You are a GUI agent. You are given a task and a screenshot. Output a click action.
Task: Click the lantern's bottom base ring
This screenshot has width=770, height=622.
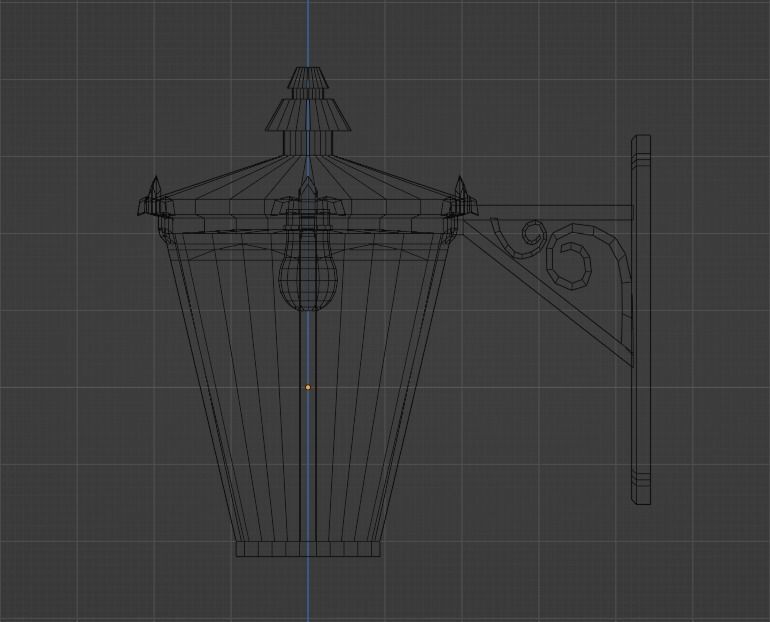[308, 549]
